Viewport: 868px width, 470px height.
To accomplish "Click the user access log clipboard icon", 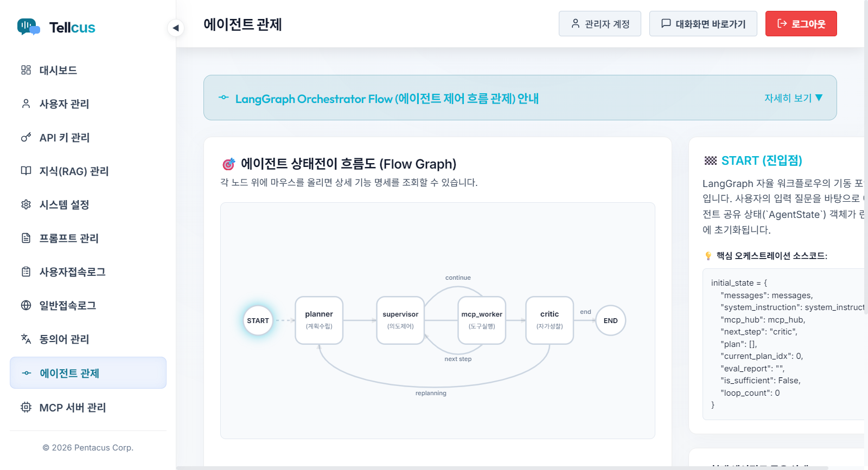I will [x=26, y=272].
